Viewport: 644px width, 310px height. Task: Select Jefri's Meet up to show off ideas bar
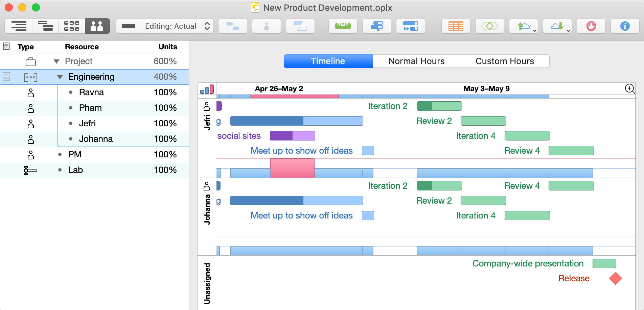click(x=368, y=151)
